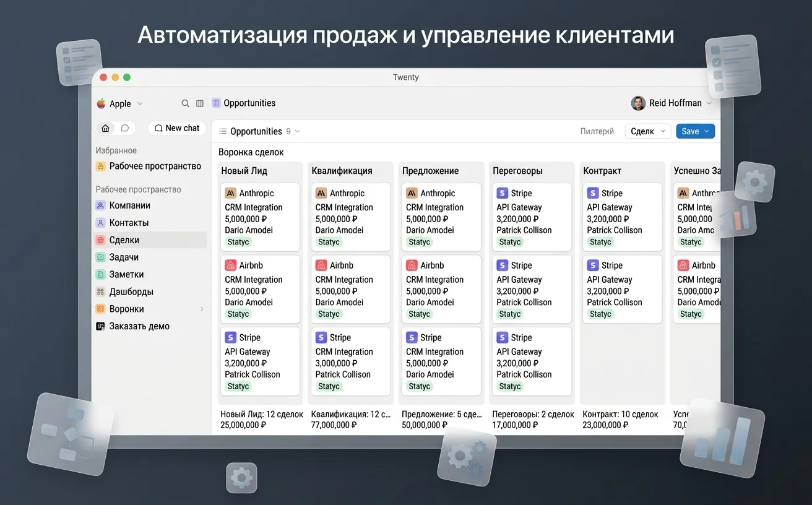Screen dimensions: 812x505
Task: Click the blue Save button label
Action: click(690, 131)
